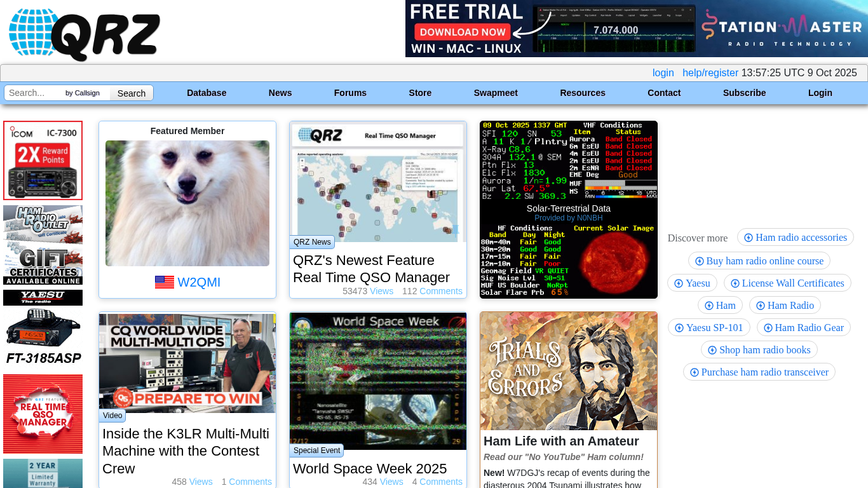The width and height of the screenshot is (868, 488).
Task: Click the plus icon on Purchase ham radio transceiver
Action: 695,372
